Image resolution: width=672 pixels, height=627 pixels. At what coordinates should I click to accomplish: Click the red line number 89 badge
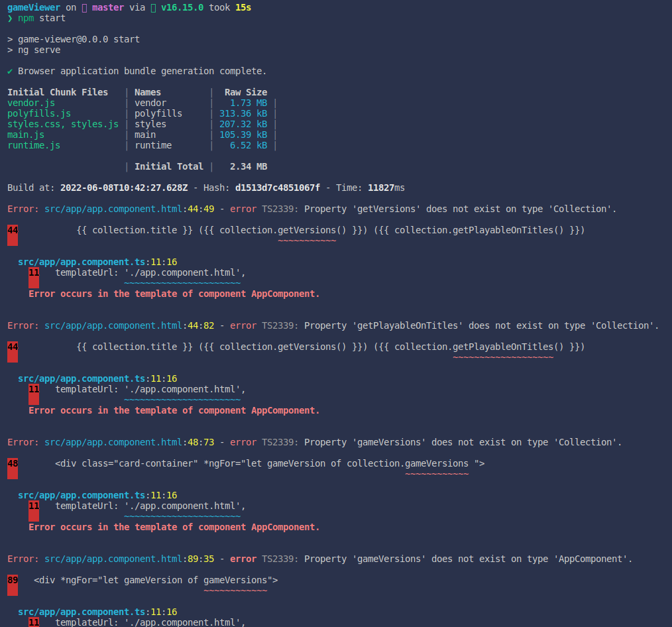click(x=13, y=585)
